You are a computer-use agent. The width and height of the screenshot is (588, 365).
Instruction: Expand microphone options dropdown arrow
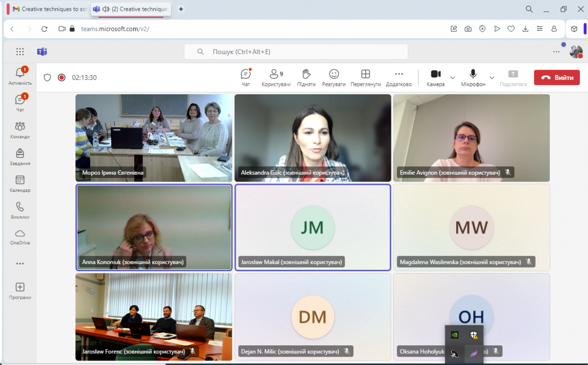[x=492, y=78]
